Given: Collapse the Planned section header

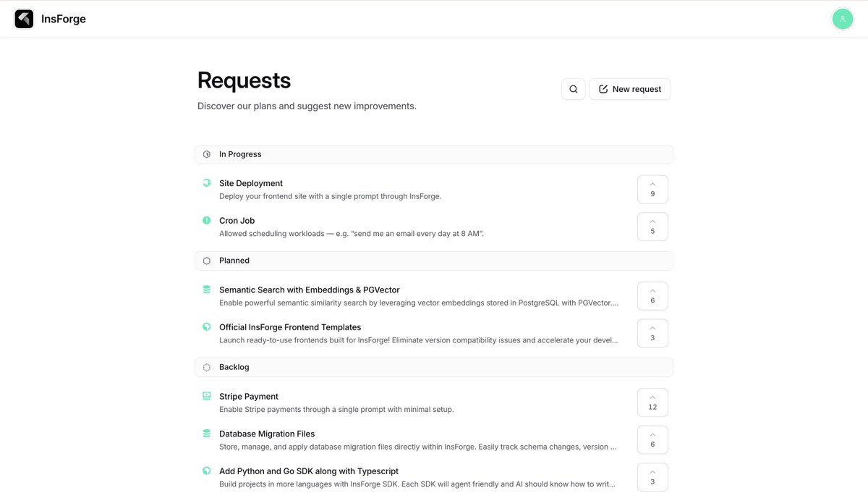Looking at the screenshot, I should [x=434, y=261].
